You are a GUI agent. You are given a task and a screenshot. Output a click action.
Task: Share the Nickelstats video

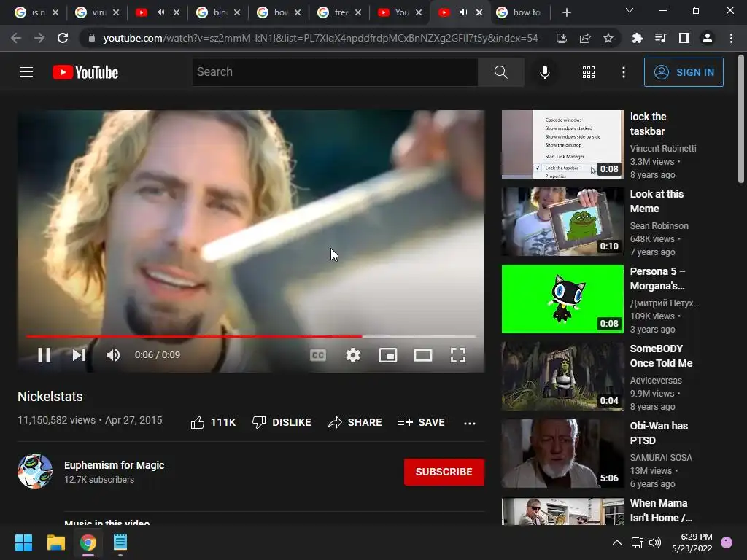355,422
